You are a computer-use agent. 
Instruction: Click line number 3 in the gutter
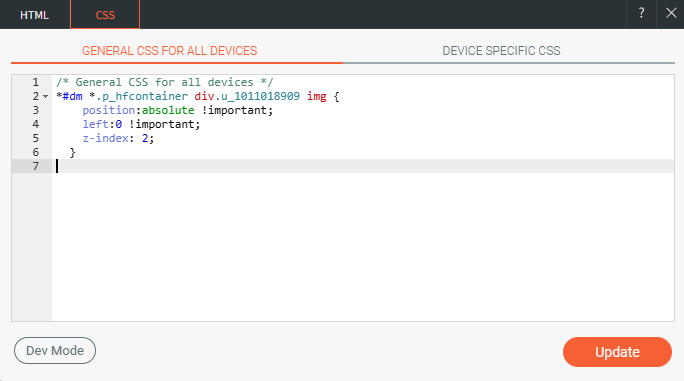[35, 110]
